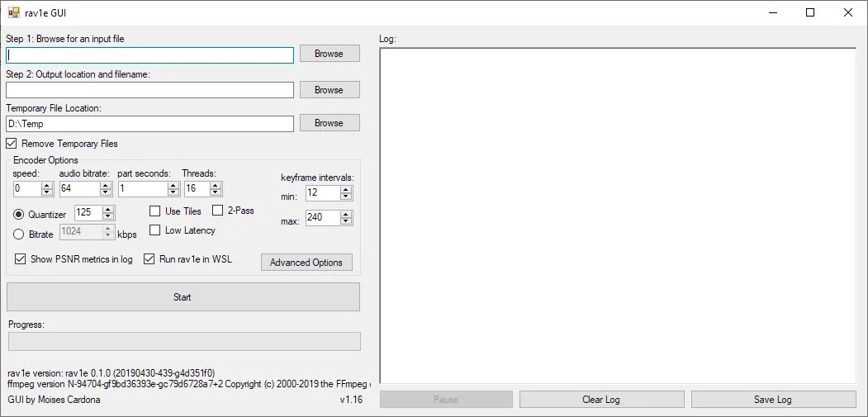Increase the speed value with up arrow

[47, 186]
